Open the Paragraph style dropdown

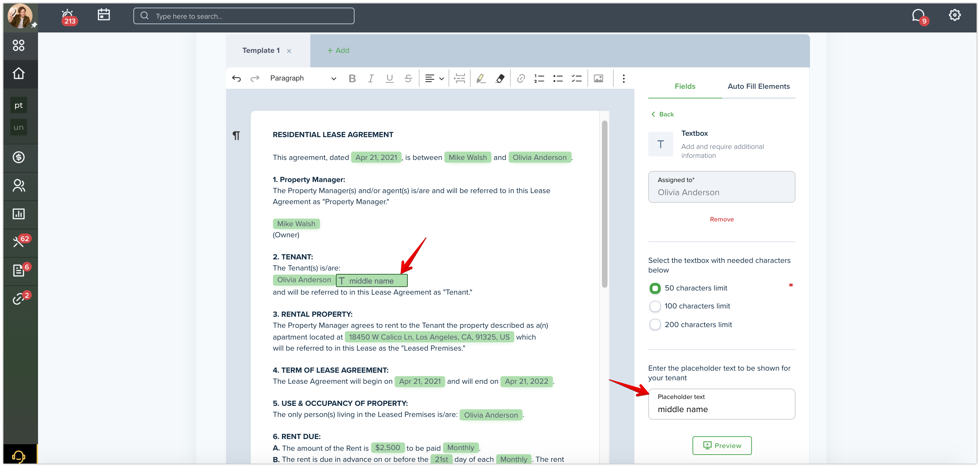(x=303, y=78)
